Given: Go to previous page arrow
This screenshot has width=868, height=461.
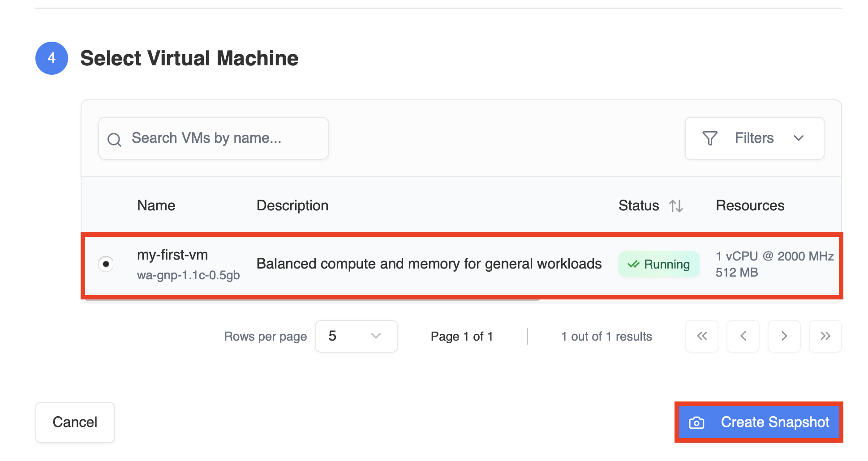Looking at the screenshot, I should click(x=743, y=336).
